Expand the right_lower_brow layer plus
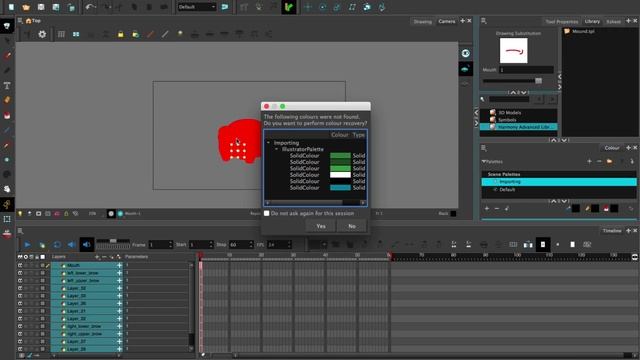The image size is (640, 360). [120, 326]
